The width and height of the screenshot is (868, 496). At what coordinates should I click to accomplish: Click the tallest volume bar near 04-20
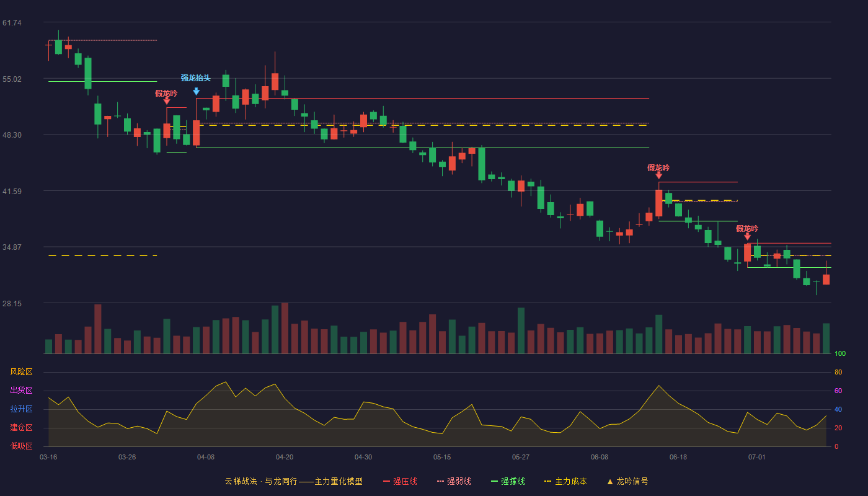coord(285,328)
